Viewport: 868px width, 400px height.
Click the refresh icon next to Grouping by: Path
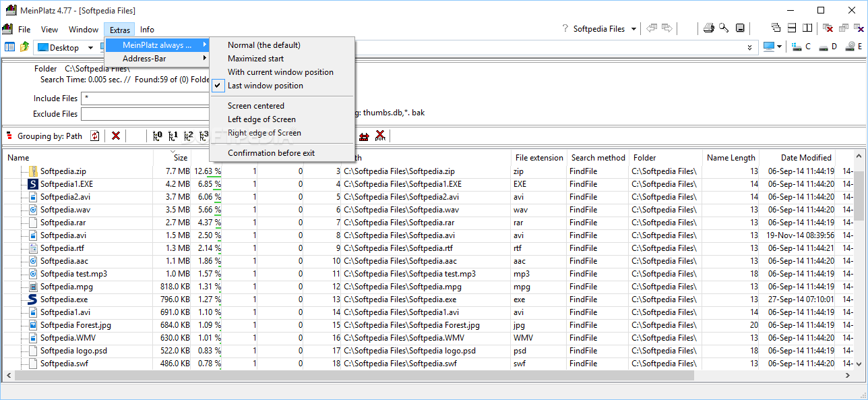(x=94, y=136)
